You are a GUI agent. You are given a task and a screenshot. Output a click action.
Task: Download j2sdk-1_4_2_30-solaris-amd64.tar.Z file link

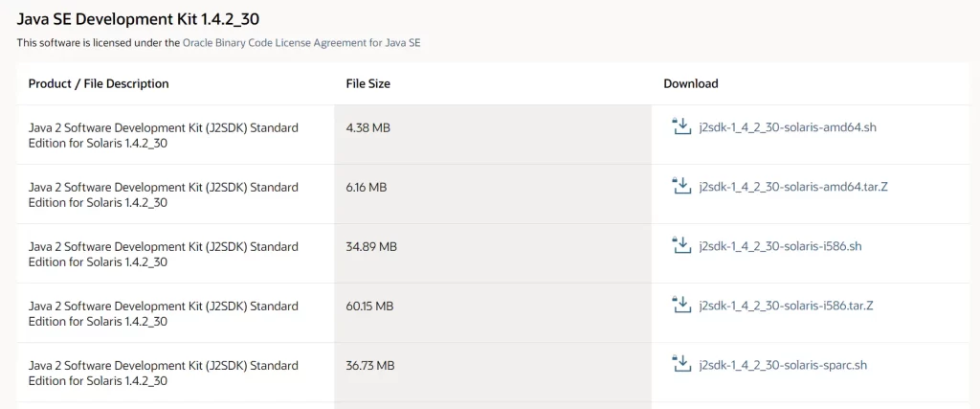[x=793, y=187]
